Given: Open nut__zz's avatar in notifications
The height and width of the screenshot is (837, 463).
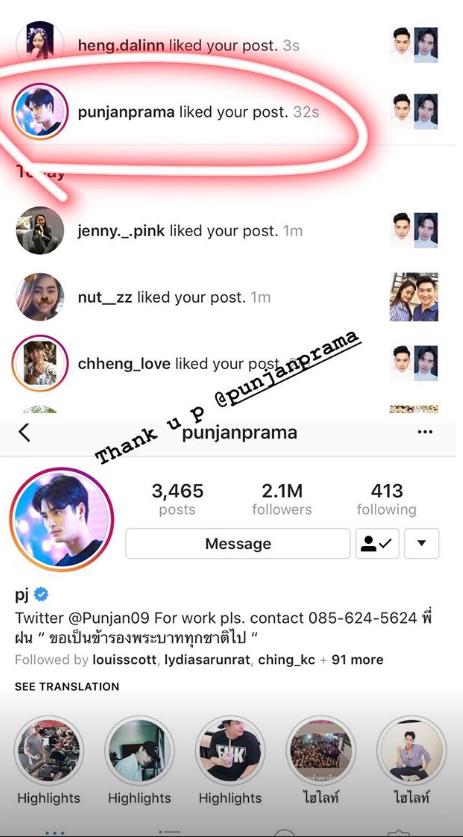Looking at the screenshot, I should tap(40, 297).
